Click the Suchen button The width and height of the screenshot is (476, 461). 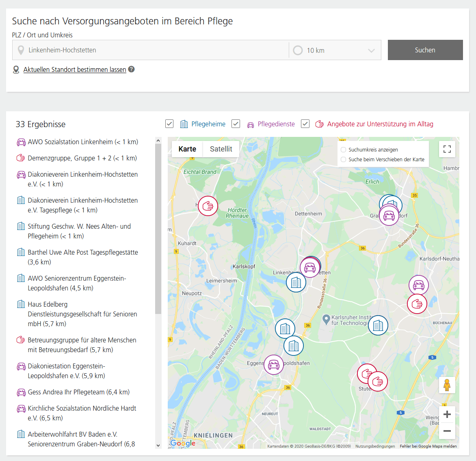click(425, 50)
